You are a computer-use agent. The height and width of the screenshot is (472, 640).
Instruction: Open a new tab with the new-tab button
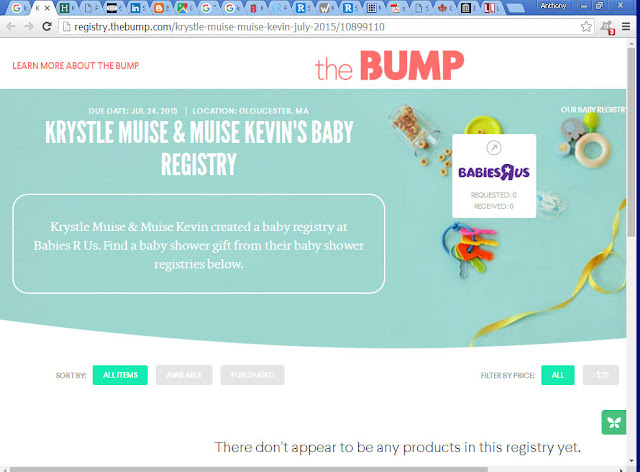click(x=516, y=8)
